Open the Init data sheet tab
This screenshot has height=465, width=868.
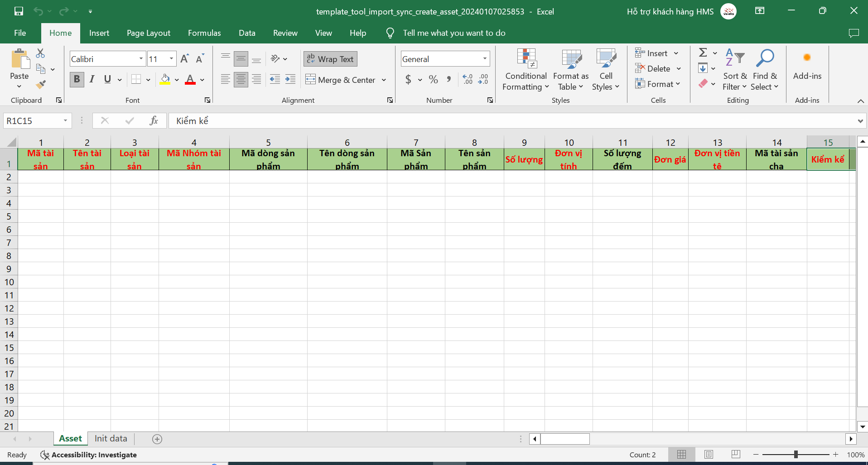(x=111, y=438)
